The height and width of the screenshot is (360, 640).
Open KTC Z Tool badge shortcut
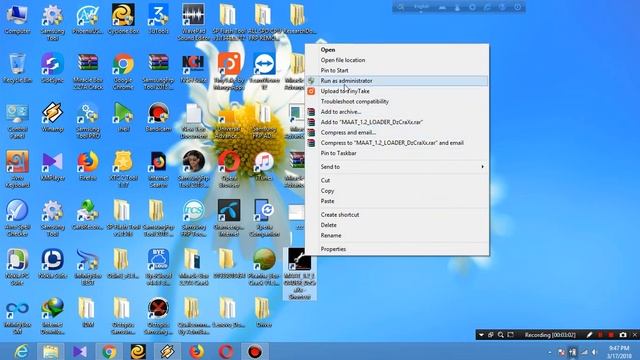[123, 169]
